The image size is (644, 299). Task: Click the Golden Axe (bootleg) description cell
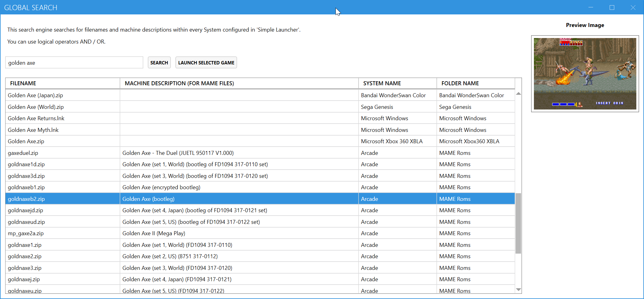[x=239, y=199]
